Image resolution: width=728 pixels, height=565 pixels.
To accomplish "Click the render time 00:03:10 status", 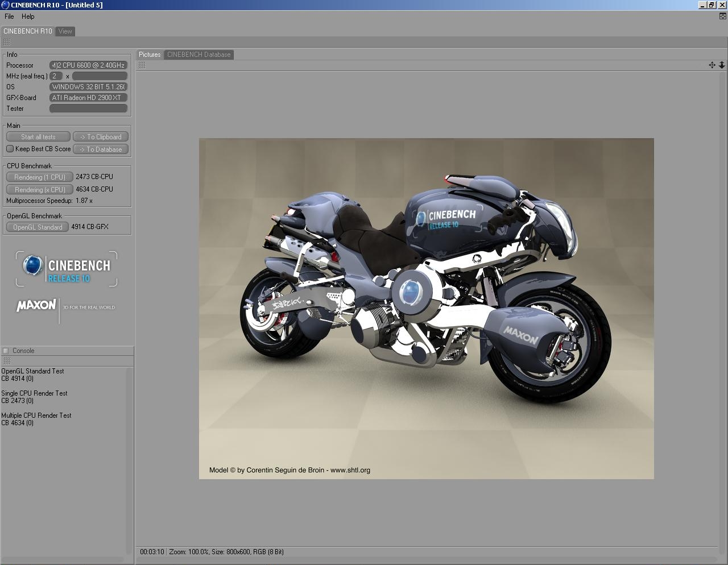I will pyautogui.click(x=152, y=552).
